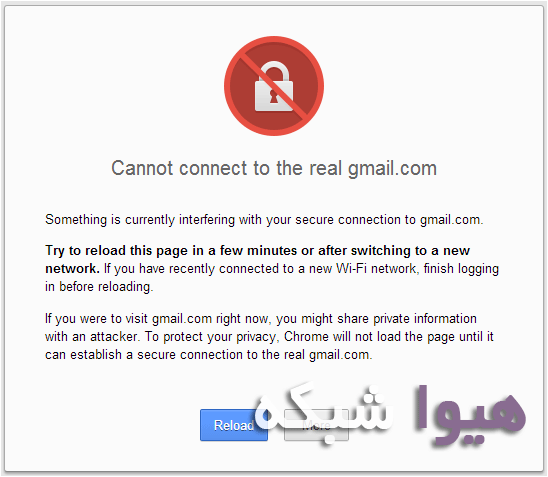The width and height of the screenshot is (548, 477).
Task: Click the red crossed-out padlock icon
Action: pyautogui.click(x=274, y=86)
